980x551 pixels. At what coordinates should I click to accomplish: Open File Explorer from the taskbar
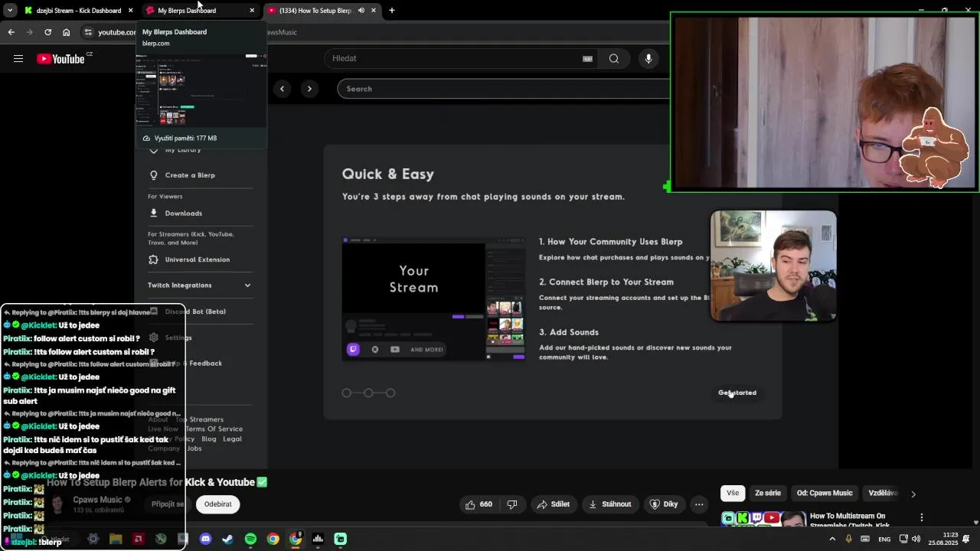click(x=116, y=539)
